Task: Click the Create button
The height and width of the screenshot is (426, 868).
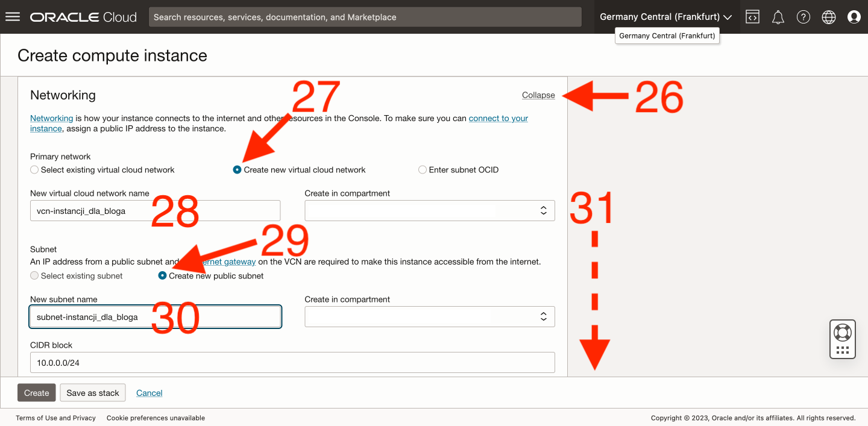Action: tap(36, 393)
